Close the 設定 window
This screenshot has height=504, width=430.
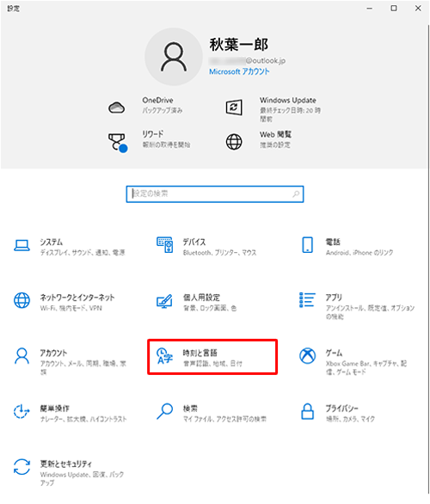418,9
